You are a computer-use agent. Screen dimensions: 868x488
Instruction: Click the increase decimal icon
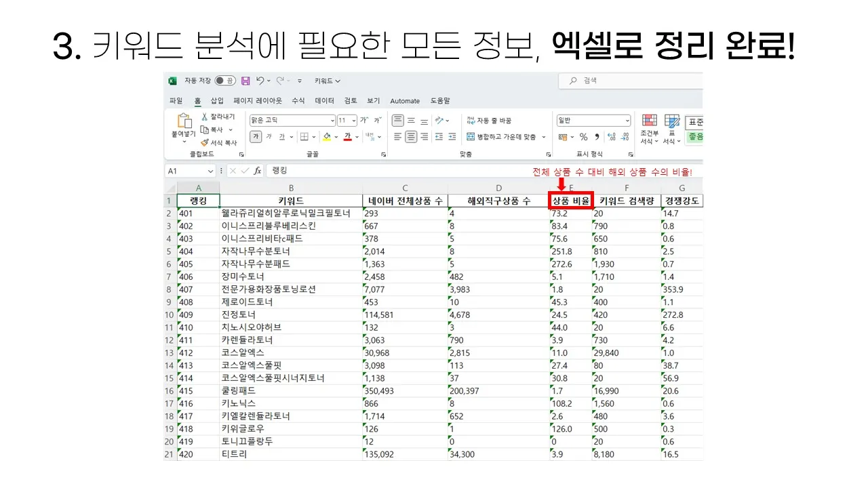coord(611,137)
